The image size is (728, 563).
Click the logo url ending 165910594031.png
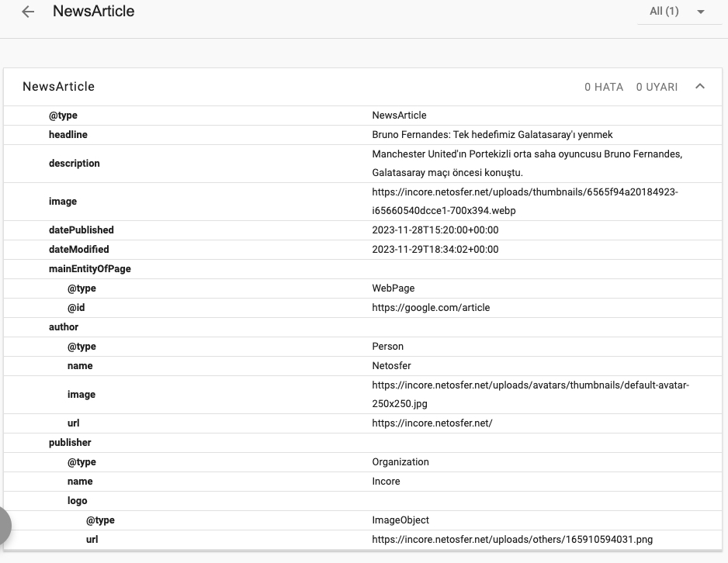(x=512, y=540)
